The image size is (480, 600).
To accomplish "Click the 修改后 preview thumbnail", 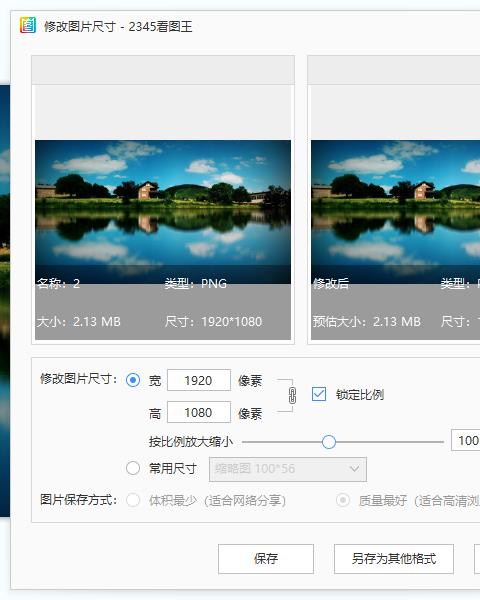I will pyautogui.click(x=395, y=212).
